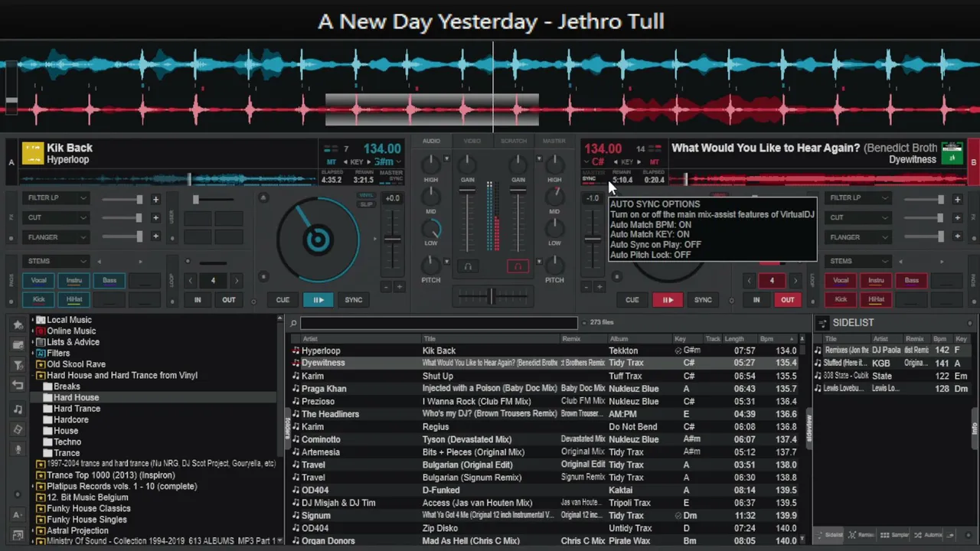
Task: Click the font size 'A' icon in sidebar
Action: tap(18, 515)
